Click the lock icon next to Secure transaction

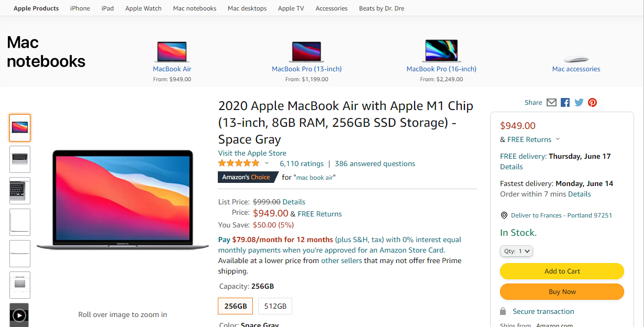[503, 311]
